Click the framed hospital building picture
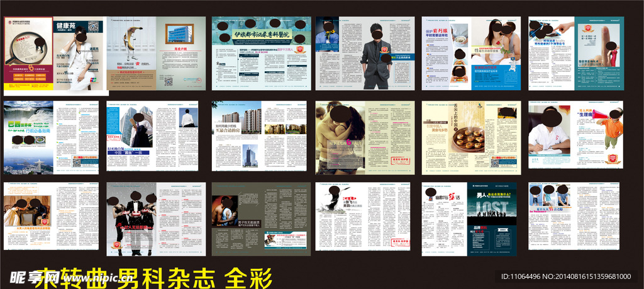This screenshot has width=644, height=289. (x=180, y=34)
